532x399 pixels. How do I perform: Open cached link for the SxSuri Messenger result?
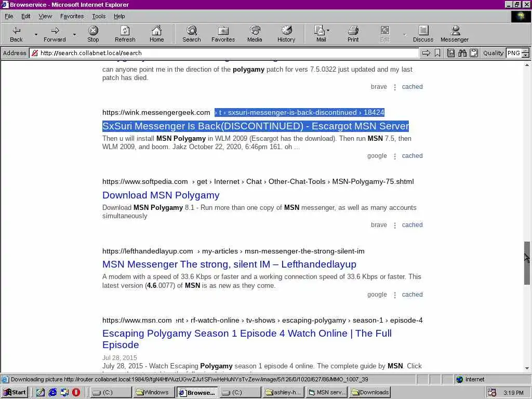tap(412, 156)
